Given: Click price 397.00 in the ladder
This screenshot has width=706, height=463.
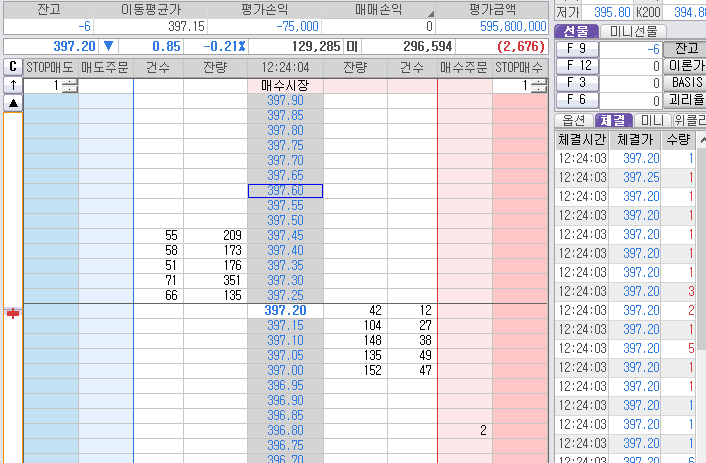Looking at the screenshot, I should [x=285, y=370].
